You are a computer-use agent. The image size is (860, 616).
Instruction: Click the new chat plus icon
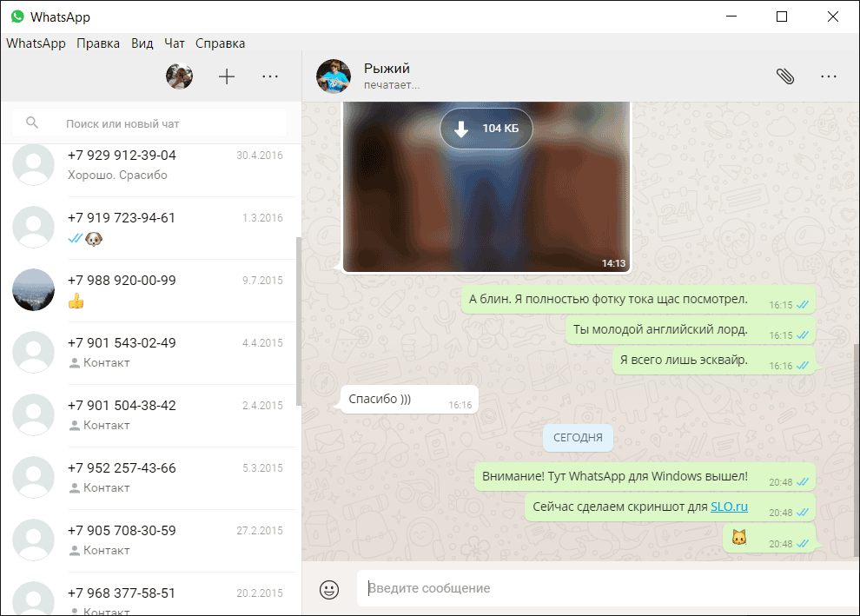click(x=227, y=76)
